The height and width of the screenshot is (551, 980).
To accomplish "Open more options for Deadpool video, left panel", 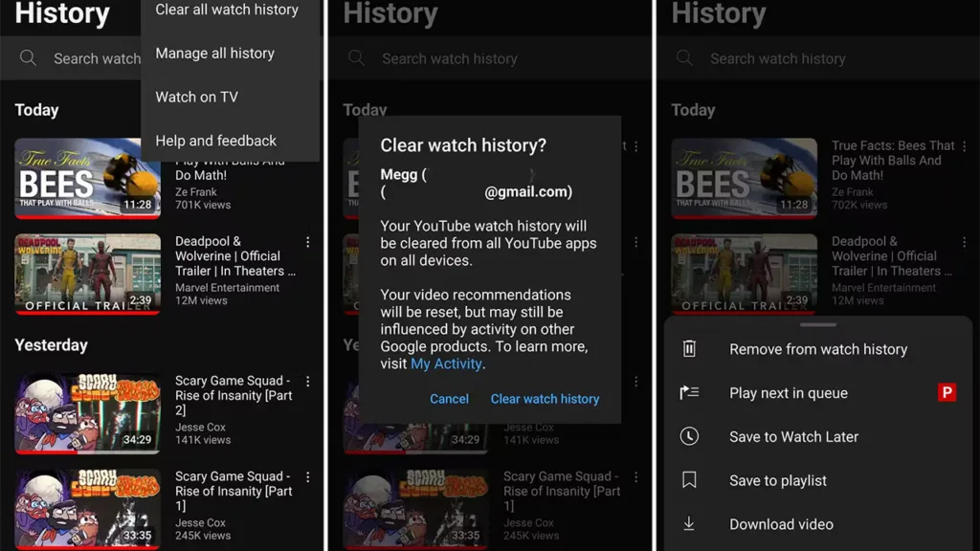I will coord(308,242).
